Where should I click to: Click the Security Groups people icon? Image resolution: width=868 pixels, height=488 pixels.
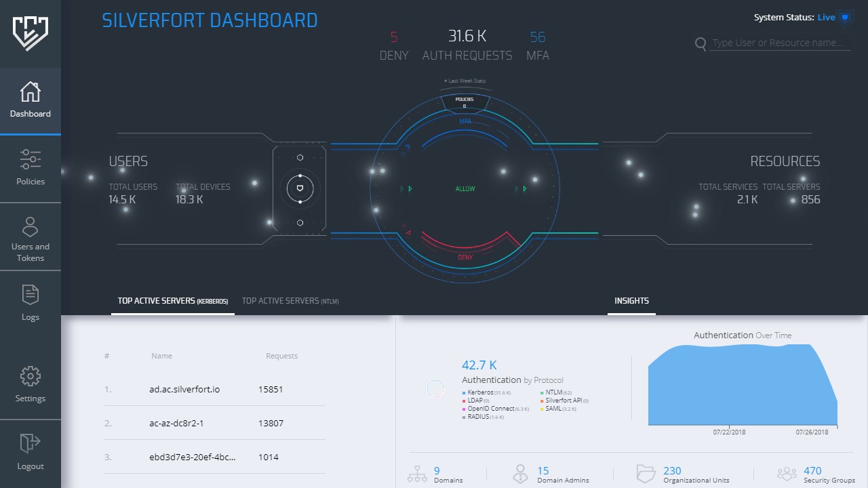787,474
